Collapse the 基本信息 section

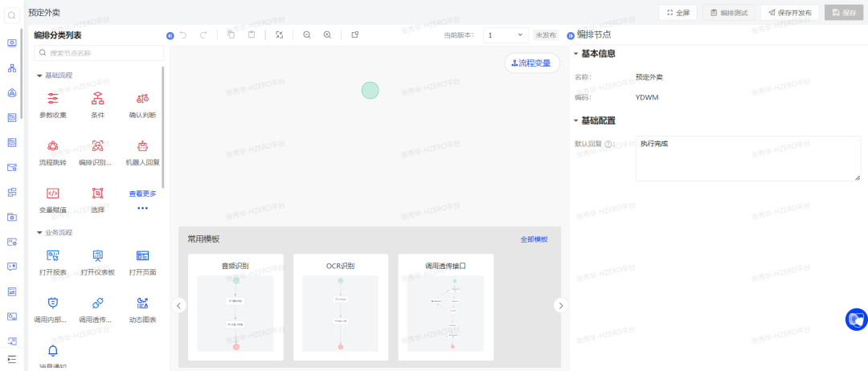[x=575, y=54]
